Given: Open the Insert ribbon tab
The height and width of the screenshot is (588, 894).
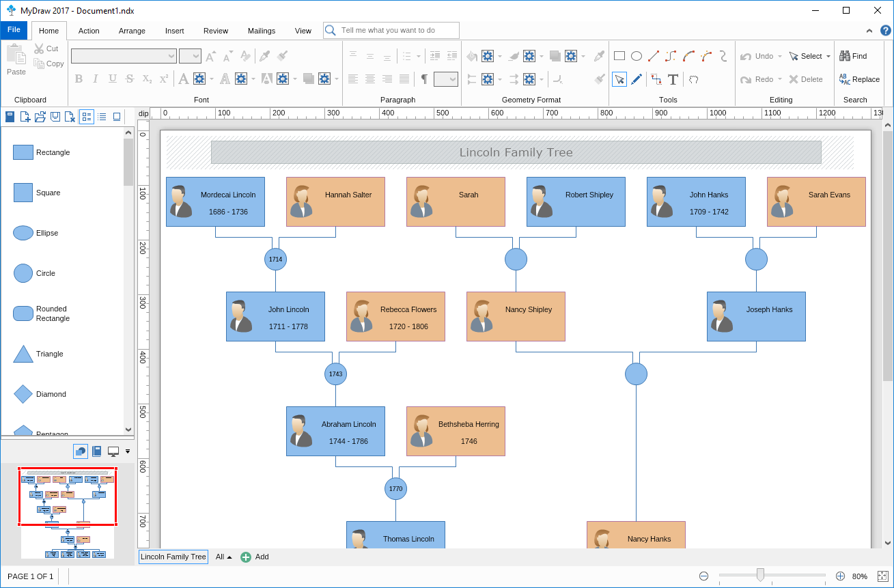Looking at the screenshot, I should (175, 31).
